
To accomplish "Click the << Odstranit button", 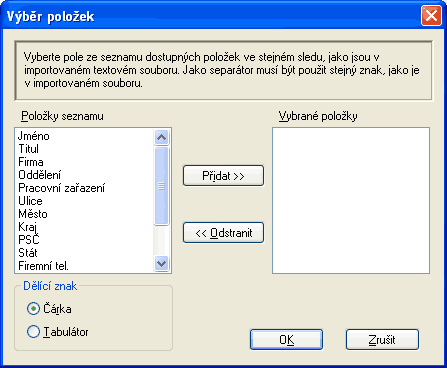I will [223, 233].
